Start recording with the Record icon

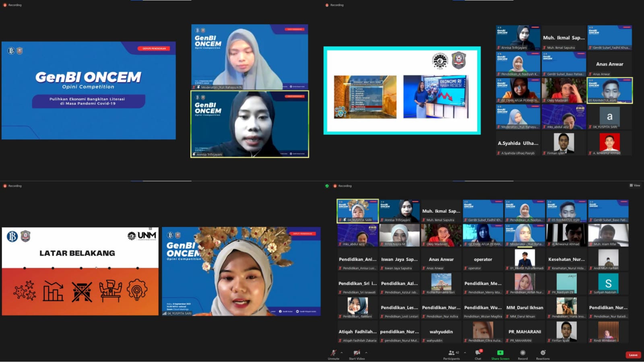522,353
